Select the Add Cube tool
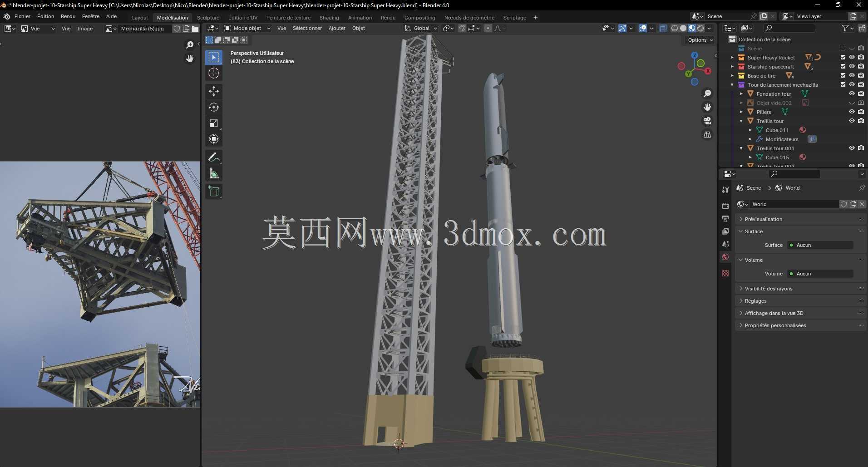This screenshot has height=467, width=868. 214,192
